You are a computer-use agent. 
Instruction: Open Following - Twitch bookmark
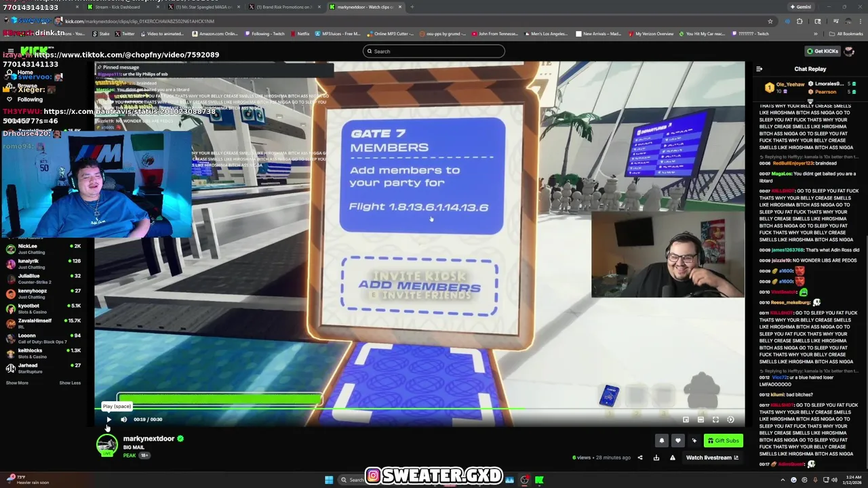(265, 34)
